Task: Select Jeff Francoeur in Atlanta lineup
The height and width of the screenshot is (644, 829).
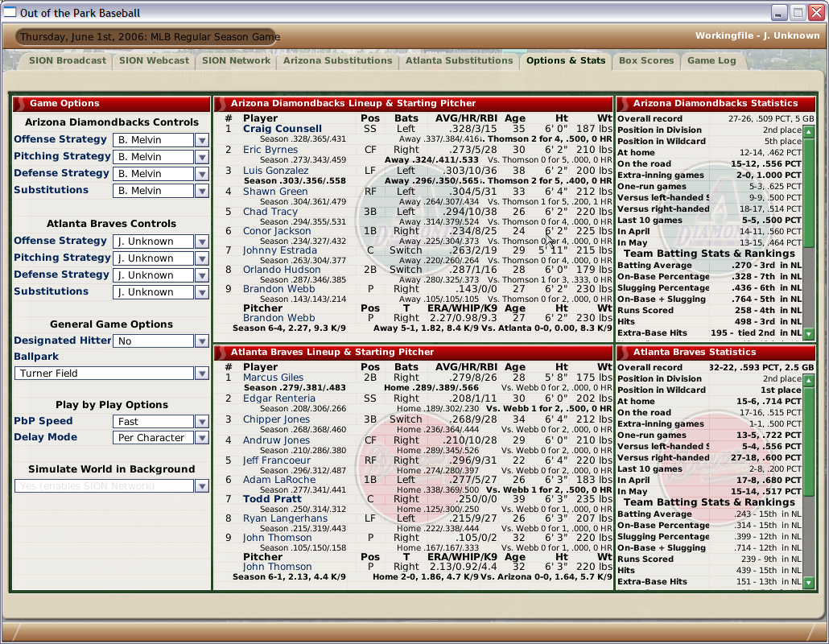Action: [x=277, y=460]
